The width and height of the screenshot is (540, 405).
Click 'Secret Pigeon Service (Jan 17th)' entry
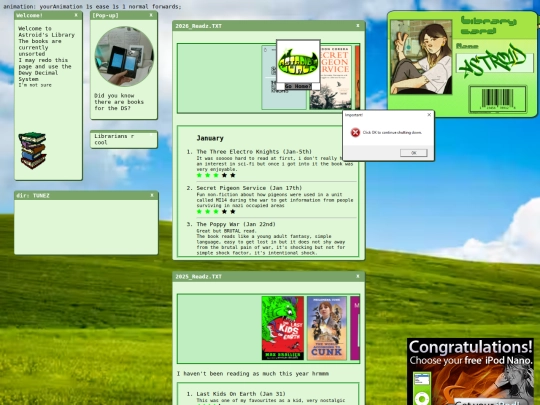click(x=249, y=188)
